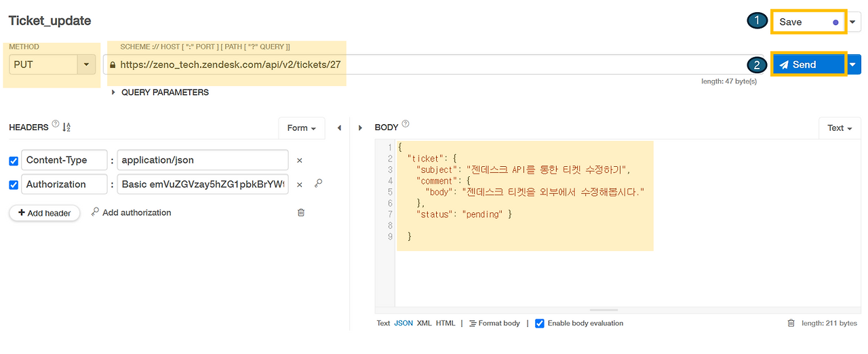This screenshot has height=354, width=868.
Task: Click the BODY help question icon
Action: click(406, 124)
